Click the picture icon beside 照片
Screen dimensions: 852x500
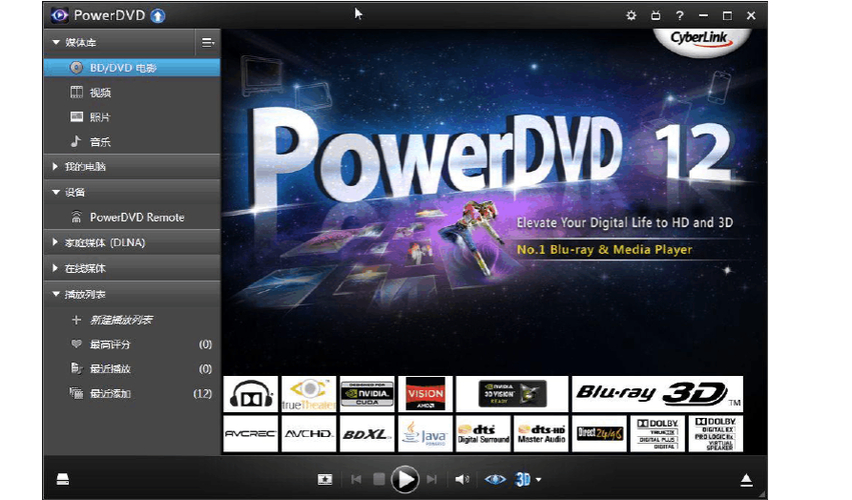pyautogui.click(x=77, y=117)
